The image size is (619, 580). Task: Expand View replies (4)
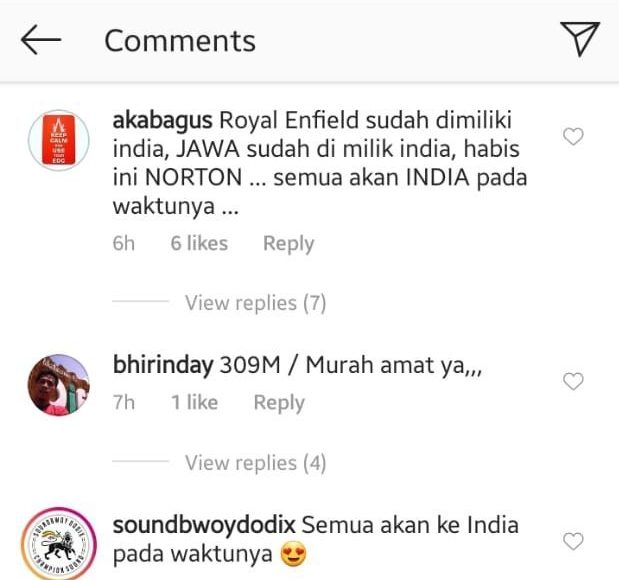point(255,462)
